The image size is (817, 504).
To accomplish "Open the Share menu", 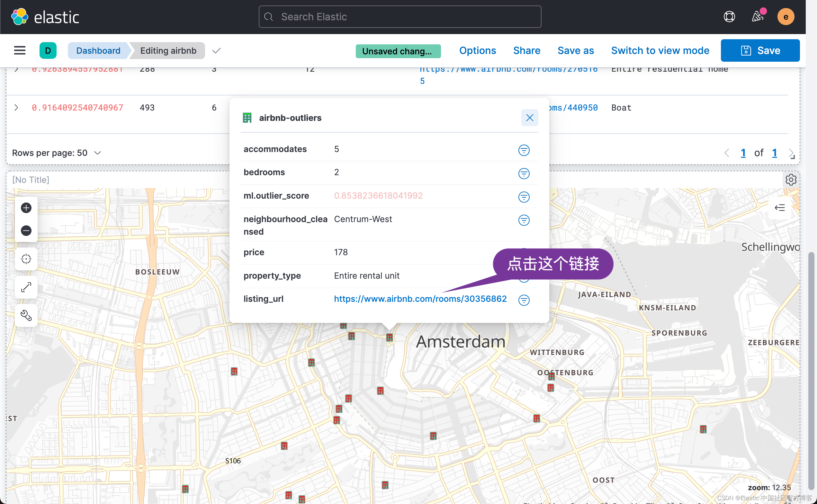I will click(526, 50).
